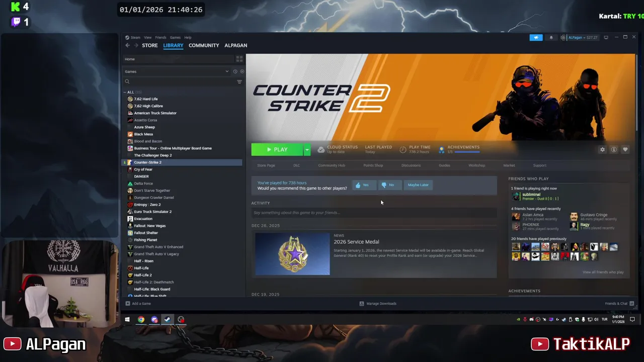The image size is (644, 362).
Task: Open the PLAY button dropdown arrow
Action: tap(307, 149)
